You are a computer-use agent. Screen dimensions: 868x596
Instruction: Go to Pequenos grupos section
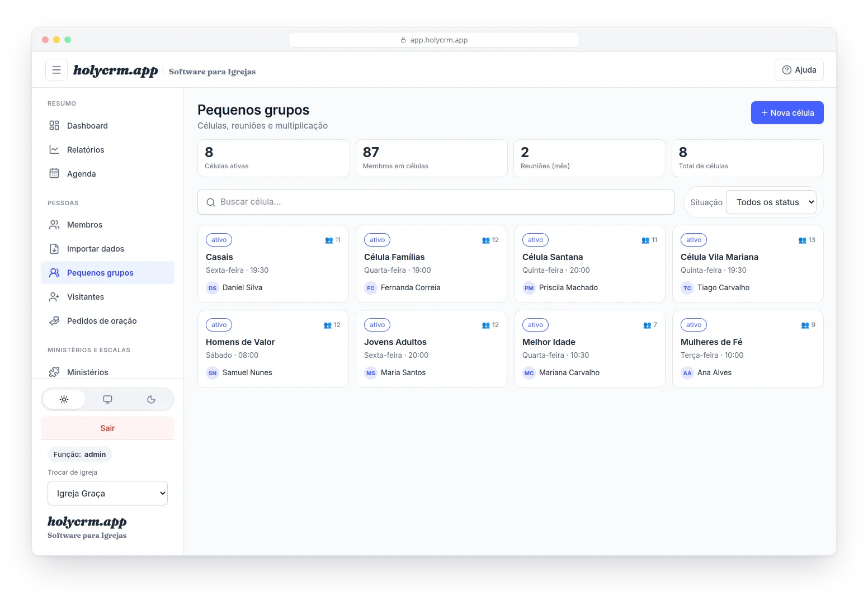[x=107, y=273]
